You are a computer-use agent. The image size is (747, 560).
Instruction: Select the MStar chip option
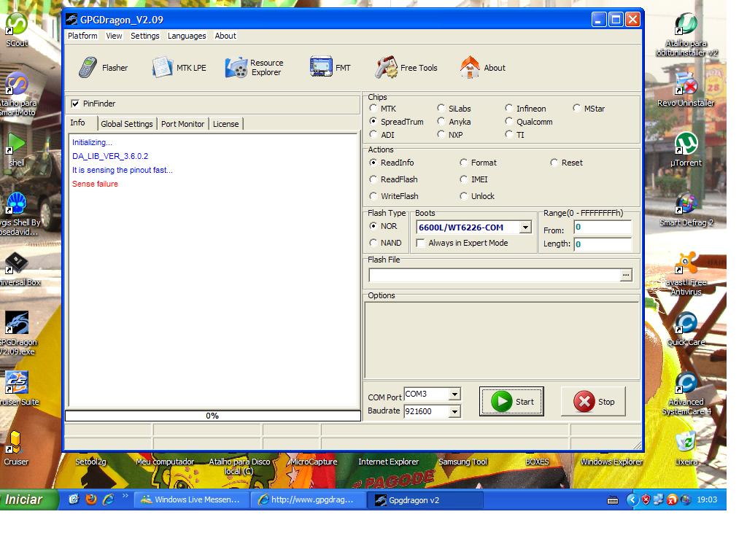[576, 108]
